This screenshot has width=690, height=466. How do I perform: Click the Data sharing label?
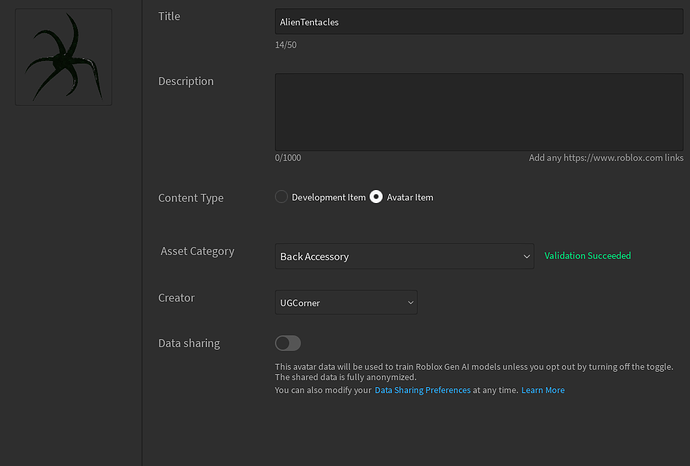[189, 343]
